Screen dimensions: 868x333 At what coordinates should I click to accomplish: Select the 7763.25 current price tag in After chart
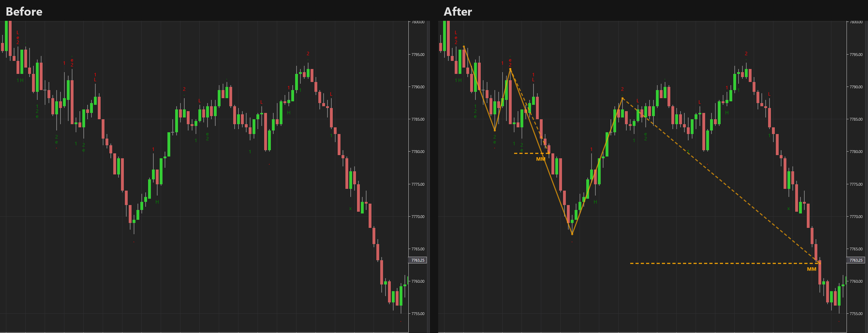856,260
